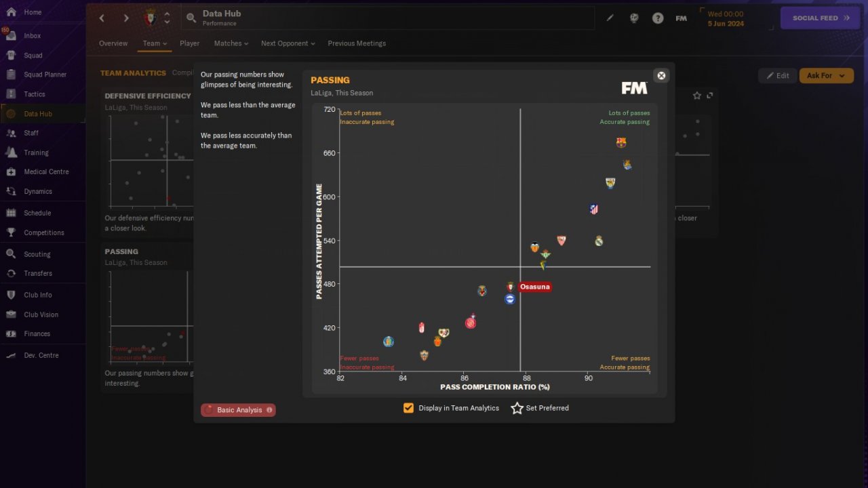Select Data Hub in the sidebar

(43, 114)
